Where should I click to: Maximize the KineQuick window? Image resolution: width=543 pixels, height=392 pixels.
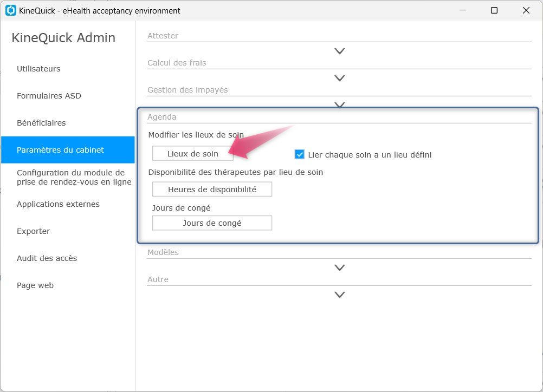coord(494,10)
